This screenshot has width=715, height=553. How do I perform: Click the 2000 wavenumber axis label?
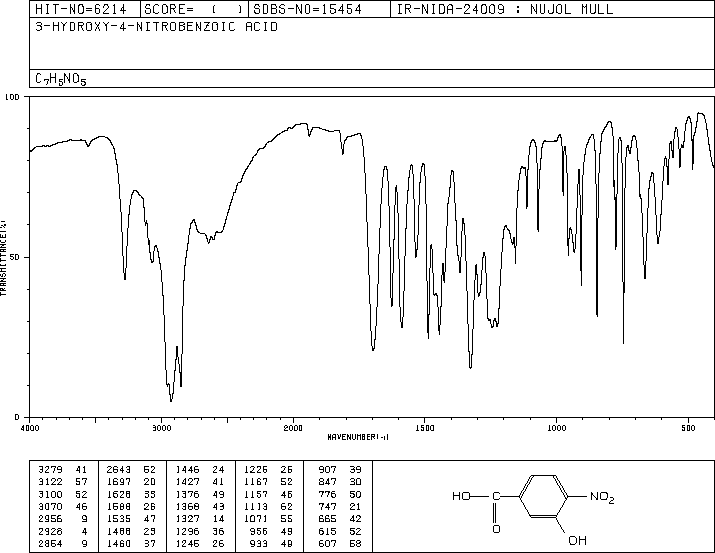(293, 428)
